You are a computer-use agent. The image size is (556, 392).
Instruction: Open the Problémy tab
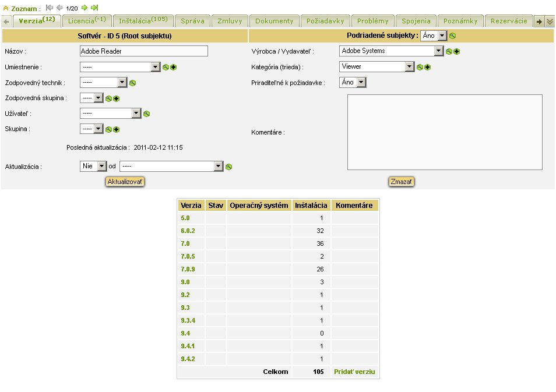[372, 21]
